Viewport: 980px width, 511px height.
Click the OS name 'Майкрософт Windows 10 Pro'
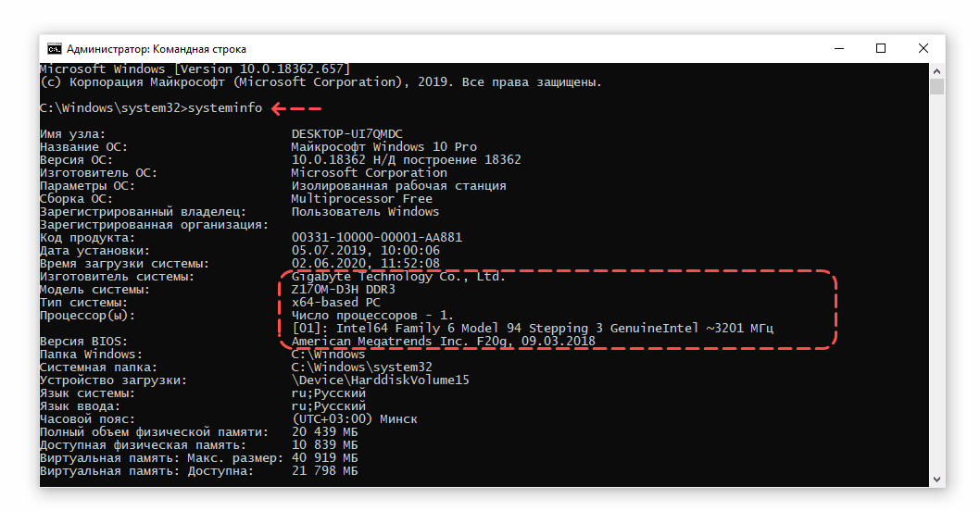[x=383, y=147]
